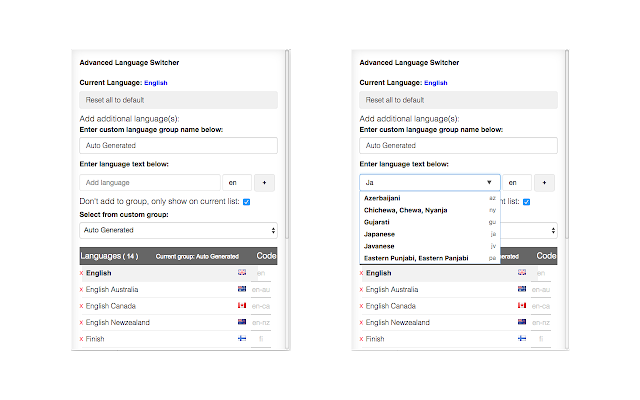Open current language English link, left panel
The width and height of the screenshot is (640, 400).
[156, 83]
